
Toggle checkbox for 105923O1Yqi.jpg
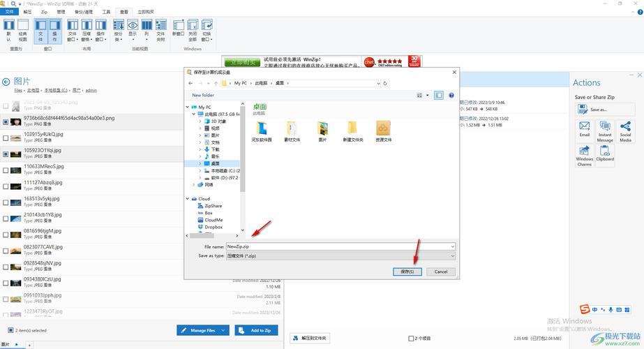[x=6, y=154]
